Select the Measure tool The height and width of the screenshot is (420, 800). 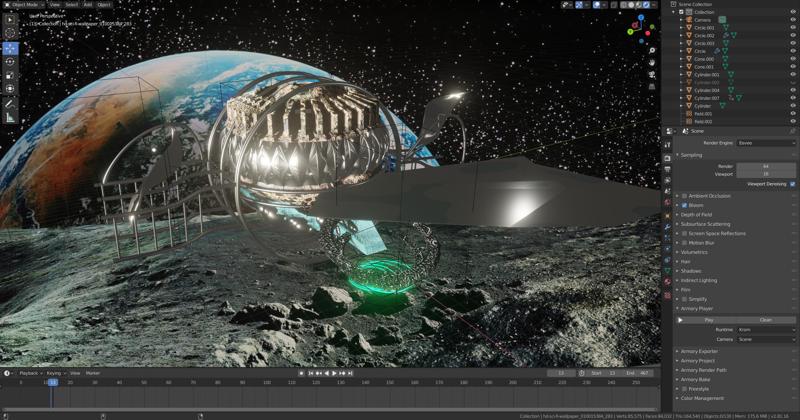click(10, 117)
